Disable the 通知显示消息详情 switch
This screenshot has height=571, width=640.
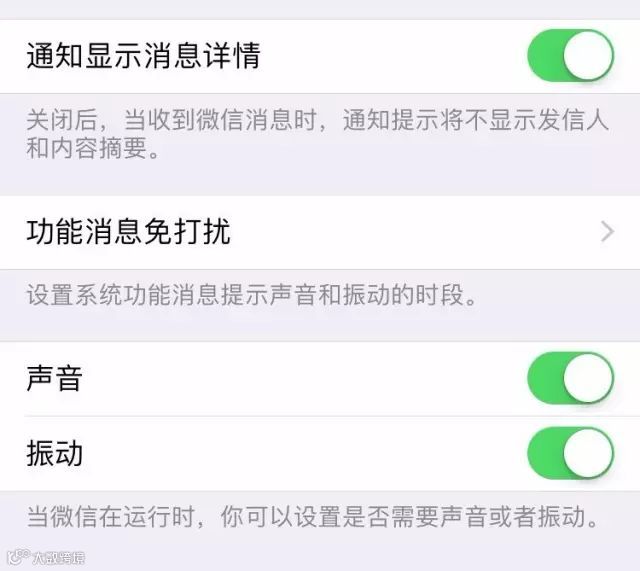(x=570, y=55)
